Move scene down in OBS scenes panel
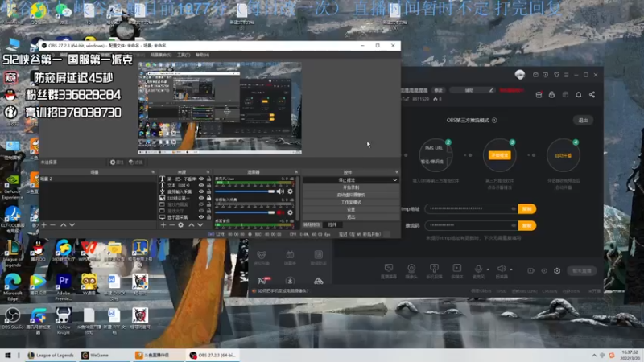Screen dimensions: 644x362 pos(72,225)
